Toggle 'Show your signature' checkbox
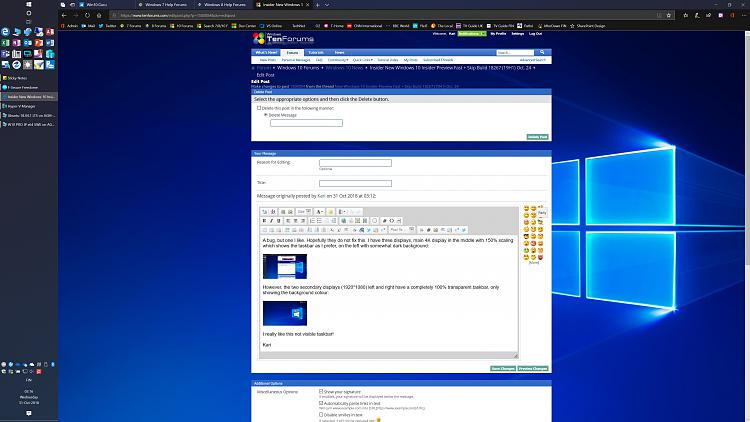The width and height of the screenshot is (750, 422). pos(321,391)
